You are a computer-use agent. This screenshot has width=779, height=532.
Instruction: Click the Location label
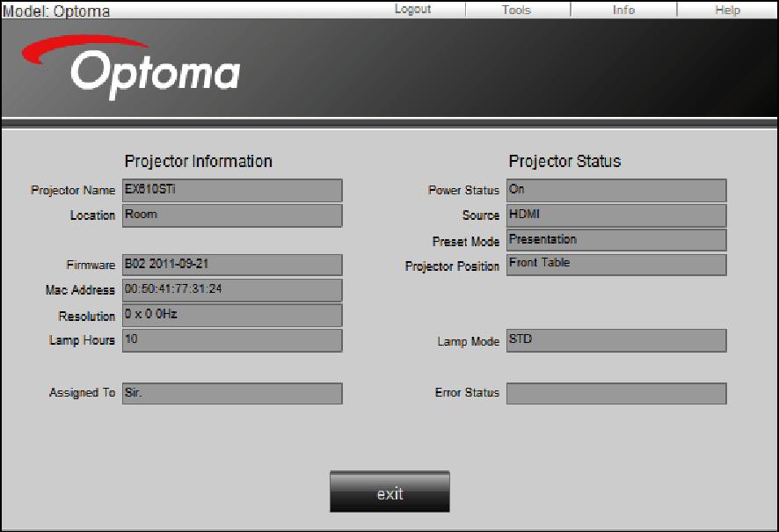(92, 215)
